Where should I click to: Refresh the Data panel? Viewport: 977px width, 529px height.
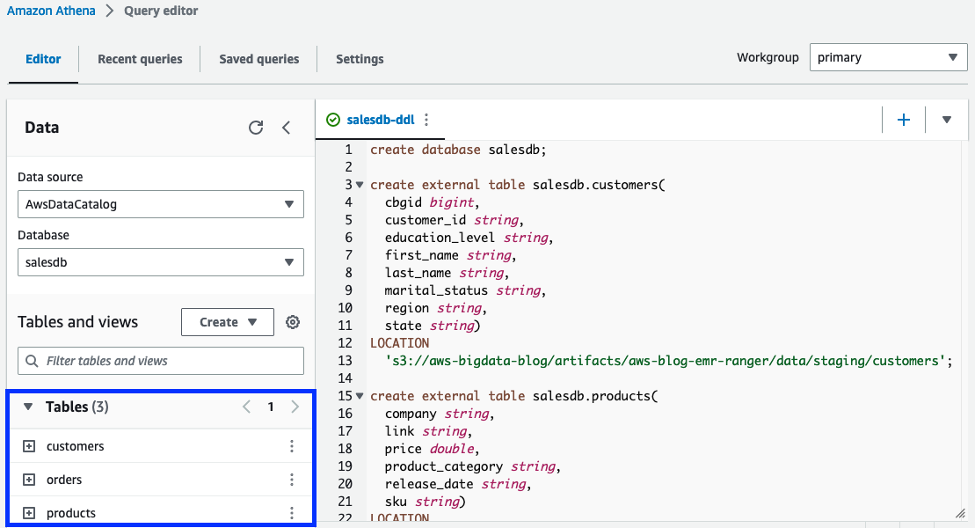point(255,128)
